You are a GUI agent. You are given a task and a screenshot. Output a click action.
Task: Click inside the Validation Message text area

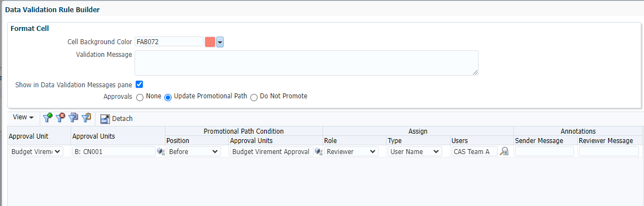[x=307, y=63]
